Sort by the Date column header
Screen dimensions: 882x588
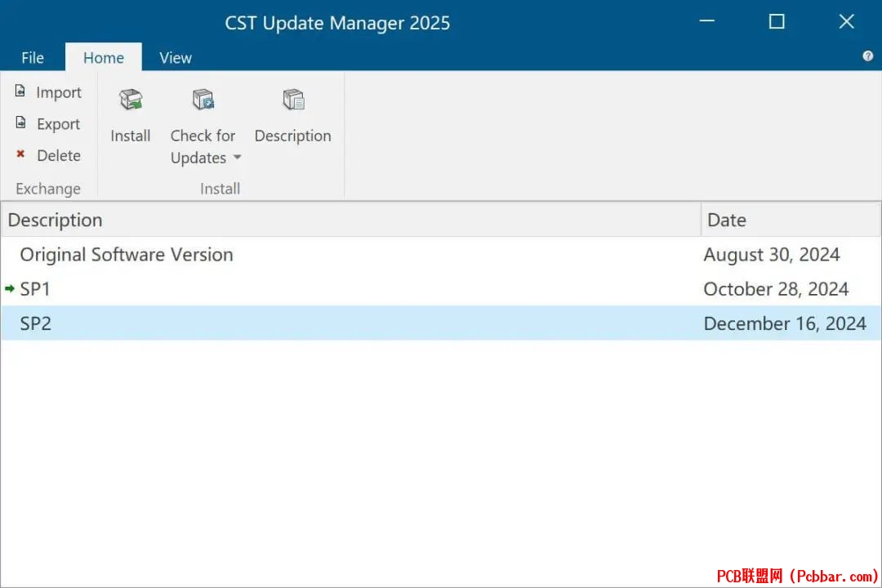click(x=791, y=220)
